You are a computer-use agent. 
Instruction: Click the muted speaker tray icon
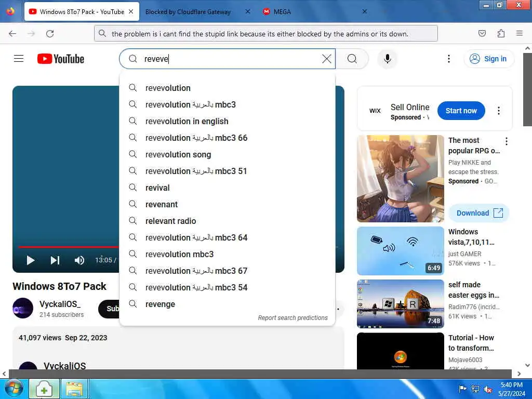click(488, 389)
